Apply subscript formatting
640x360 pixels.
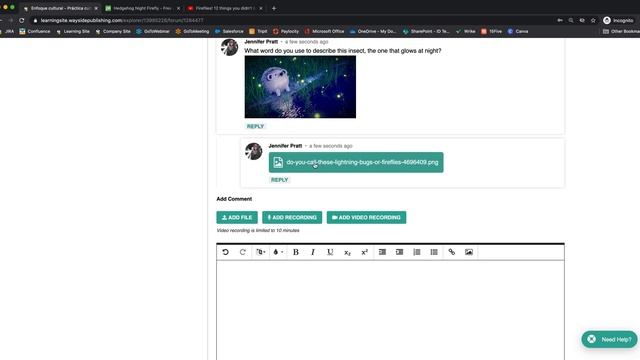click(347, 252)
